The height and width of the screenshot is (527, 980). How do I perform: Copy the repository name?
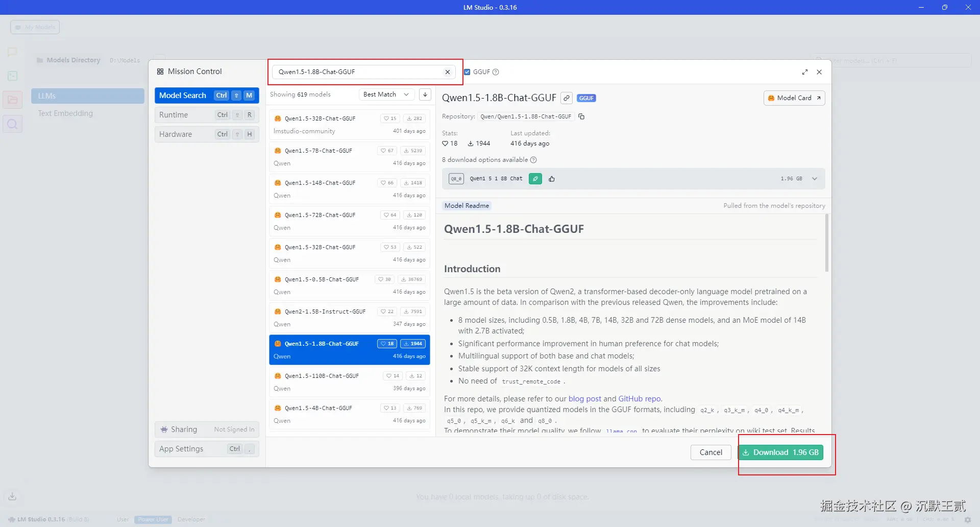coord(581,116)
